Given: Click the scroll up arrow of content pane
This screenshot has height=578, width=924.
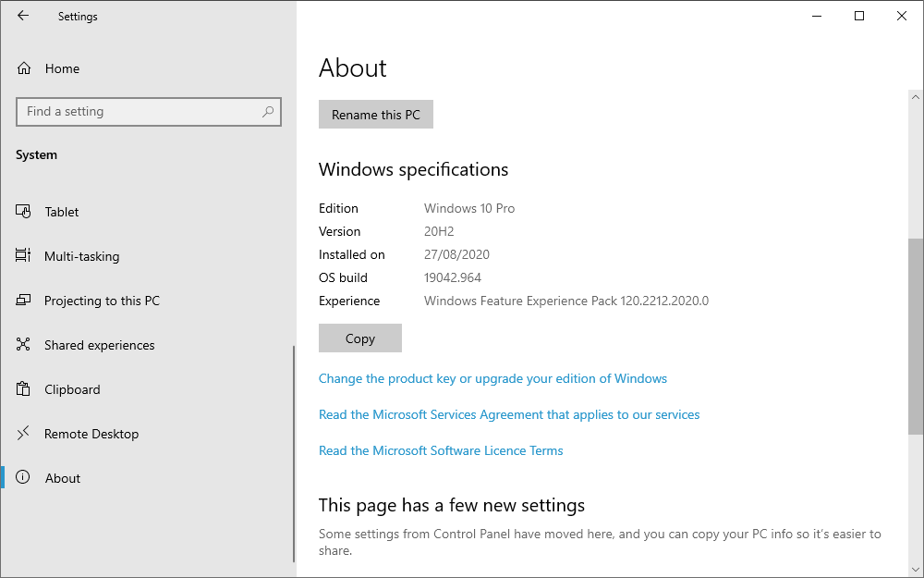Looking at the screenshot, I should [915, 97].
